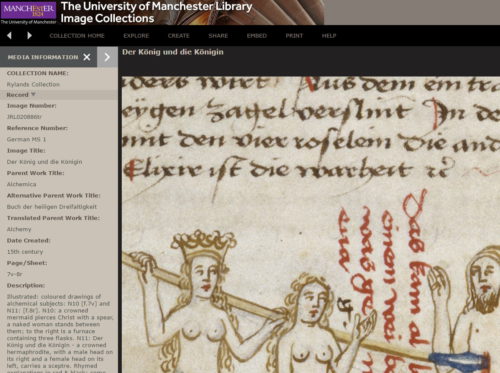The image size is (500, 373).
Task: Expand panel with right chevron button
Action: pyautogui.click(x=107, y=57)
